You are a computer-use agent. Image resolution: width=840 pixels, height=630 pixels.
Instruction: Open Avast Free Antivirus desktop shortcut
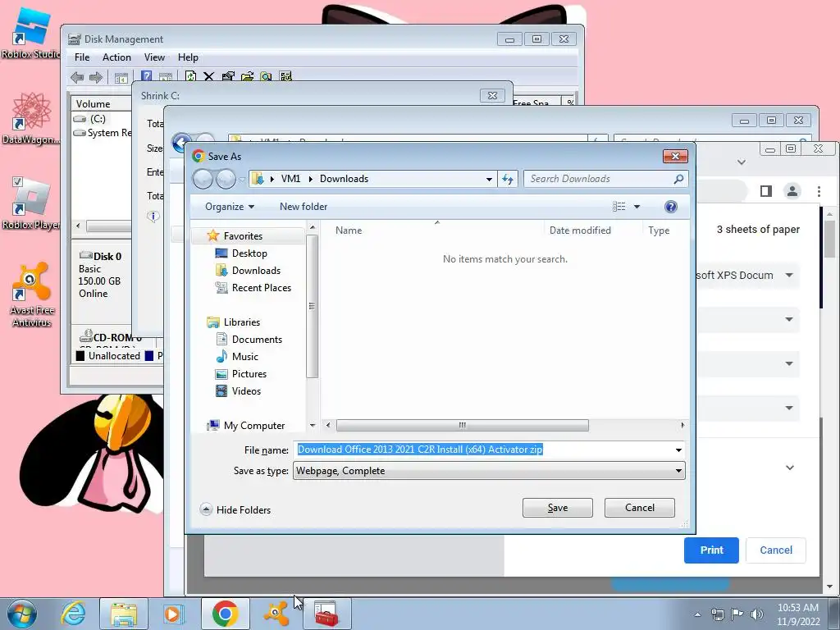[32, 294]
